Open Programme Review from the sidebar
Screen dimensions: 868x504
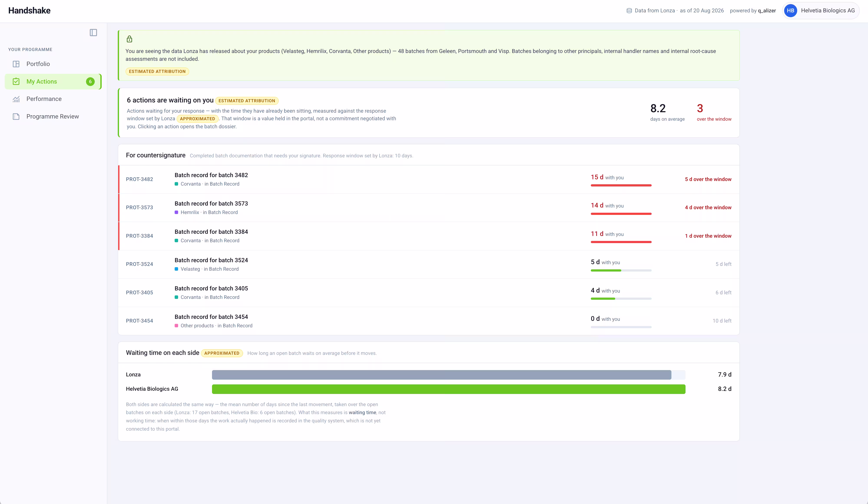(53, 117)
